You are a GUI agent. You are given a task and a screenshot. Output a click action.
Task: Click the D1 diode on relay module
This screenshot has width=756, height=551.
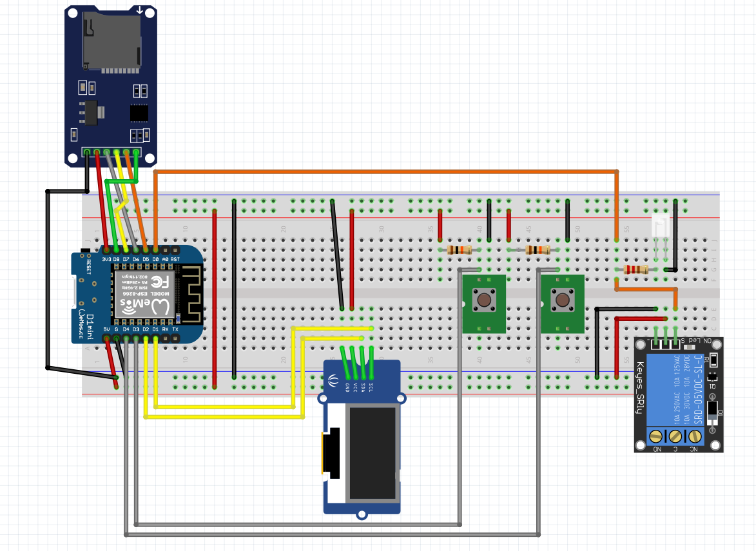(712, 412)
